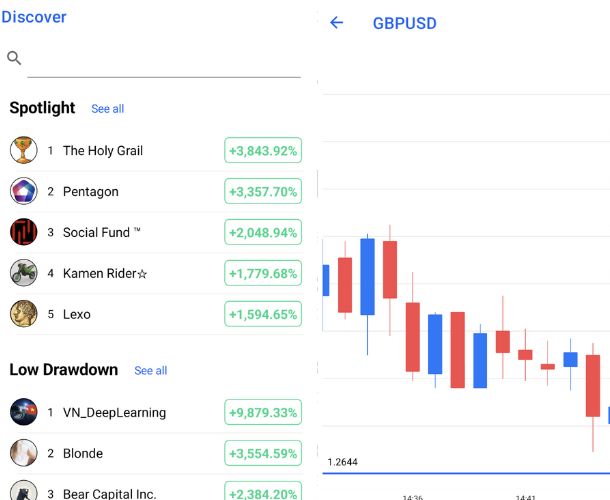610x500 pixels.
Task: See all Spotlight strategies
Action: click(108, 109)
